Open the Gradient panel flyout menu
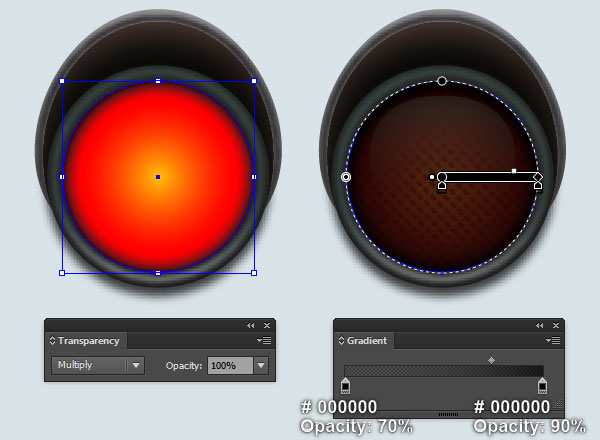This screenshot has width=600, height=440. [553, 340]
